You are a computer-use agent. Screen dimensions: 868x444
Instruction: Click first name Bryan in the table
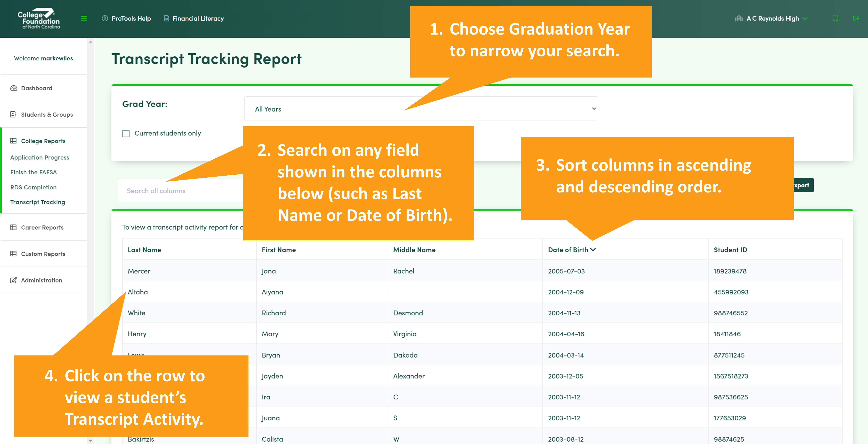(271, 355)
